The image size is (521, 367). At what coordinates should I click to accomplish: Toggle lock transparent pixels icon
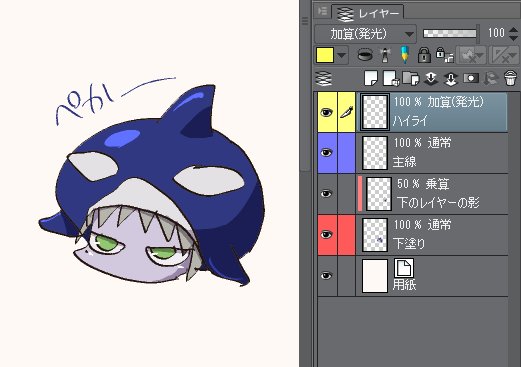[x=445, y=55]
